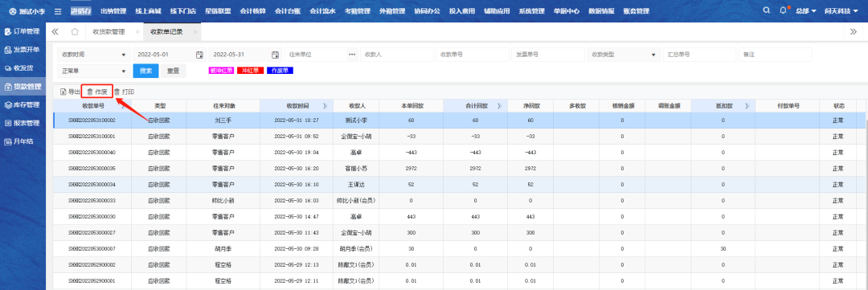Expand the 正常单 status dropdown
This screenshot has width=868, height=290.
point(94,71)
